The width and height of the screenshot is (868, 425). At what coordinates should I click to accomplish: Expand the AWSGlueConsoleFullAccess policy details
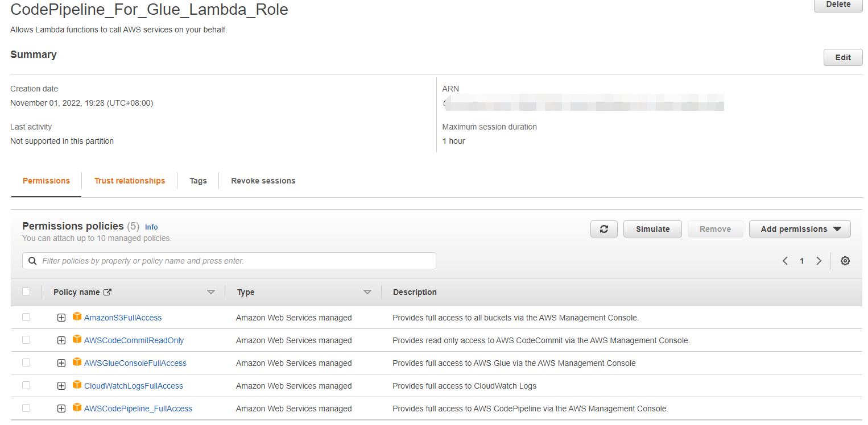[61, 363]
